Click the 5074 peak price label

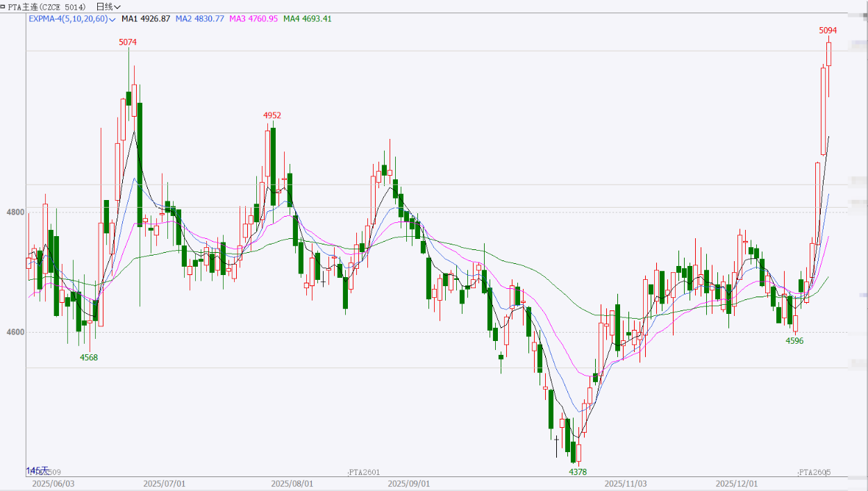[x=128, y=42]
